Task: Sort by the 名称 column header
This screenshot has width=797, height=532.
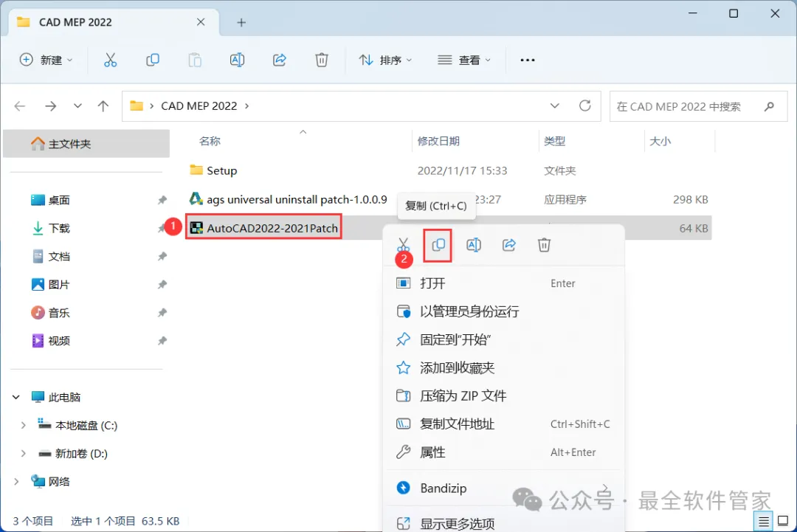Action: (210, 141)
